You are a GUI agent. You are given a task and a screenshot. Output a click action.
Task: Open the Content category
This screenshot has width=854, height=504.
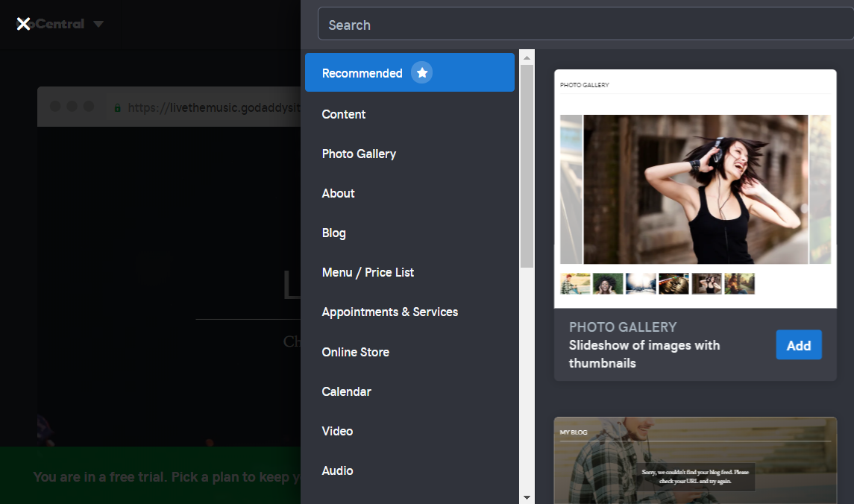(x=344, y=114)
